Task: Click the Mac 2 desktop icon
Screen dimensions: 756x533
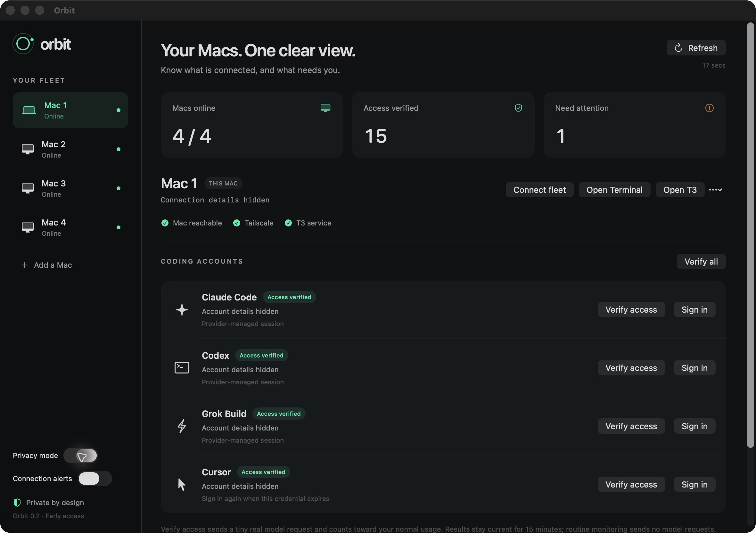Action: (28, 149)
